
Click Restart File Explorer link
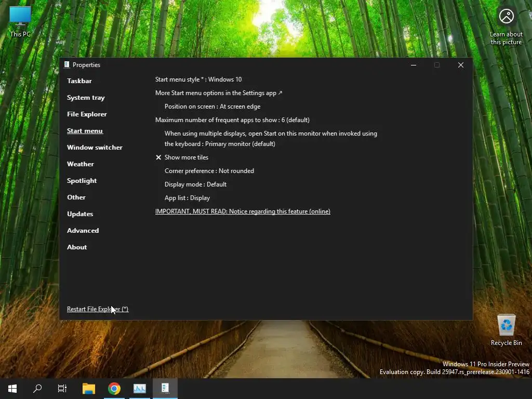point(98,309)
